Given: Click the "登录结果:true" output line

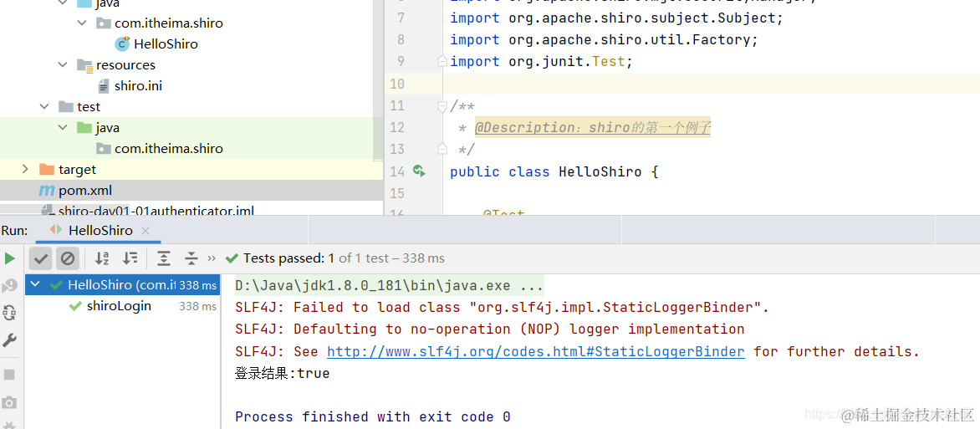Looking at the screenshot, I should tap(282, 374).
